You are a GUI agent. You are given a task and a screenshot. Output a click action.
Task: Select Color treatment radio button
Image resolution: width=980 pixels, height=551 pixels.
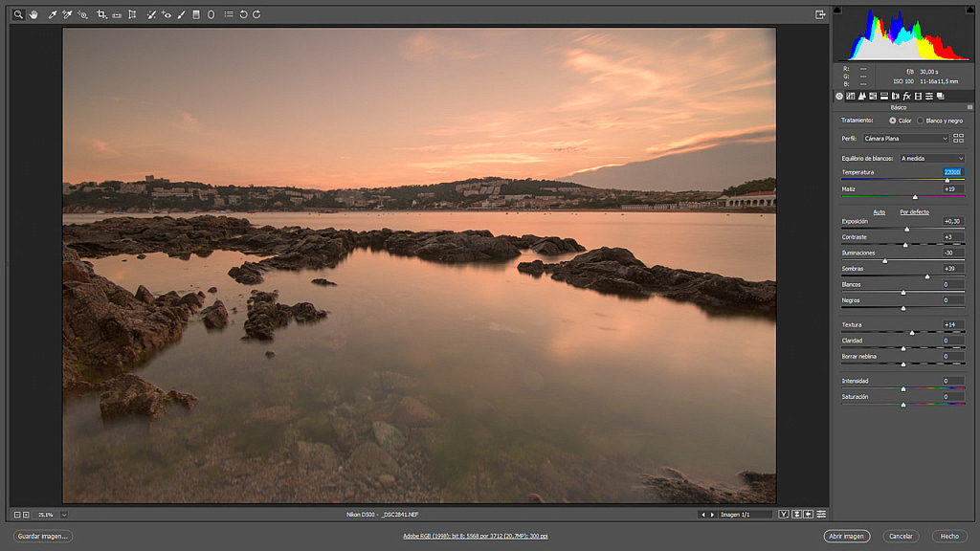[893, 121]
